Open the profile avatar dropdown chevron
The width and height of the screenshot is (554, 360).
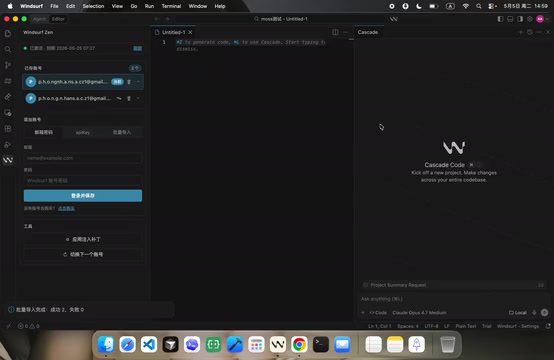(x=548, y=19)
